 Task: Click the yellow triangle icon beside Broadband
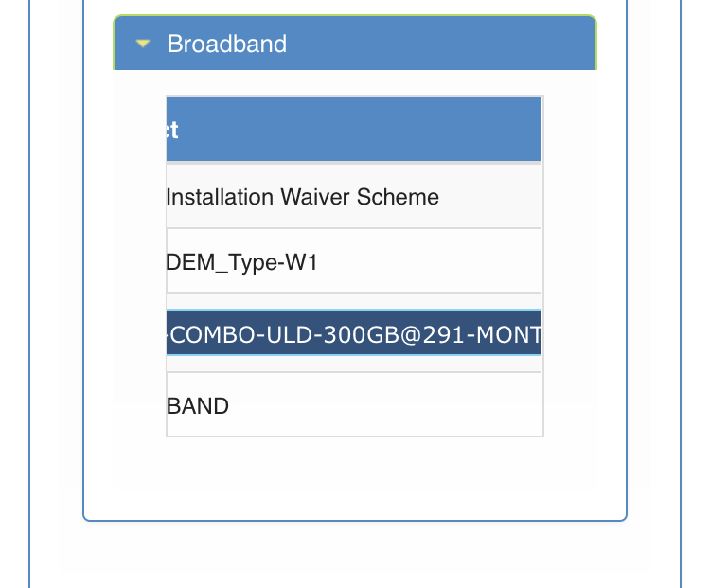(144, 44)
